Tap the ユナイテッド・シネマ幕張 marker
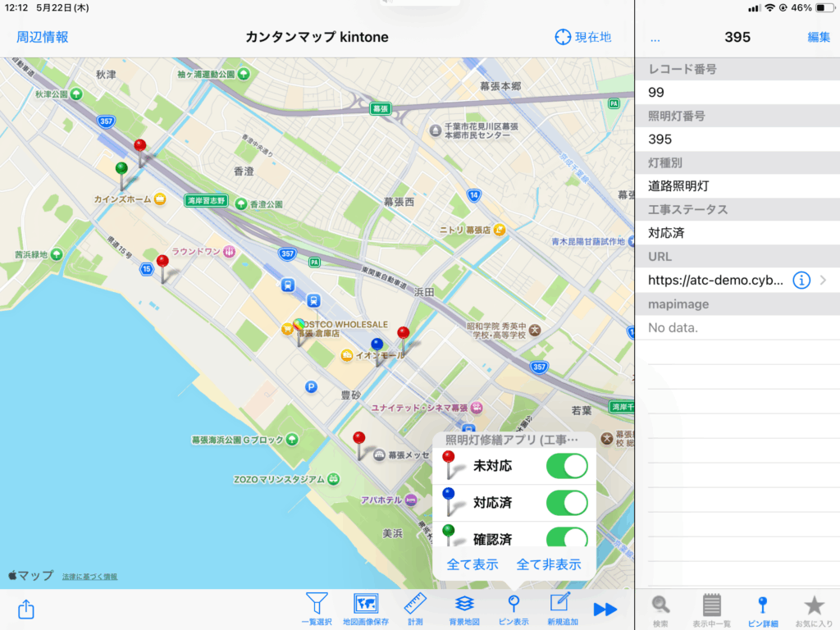840x630 pixels. click(x=477, y=408)
